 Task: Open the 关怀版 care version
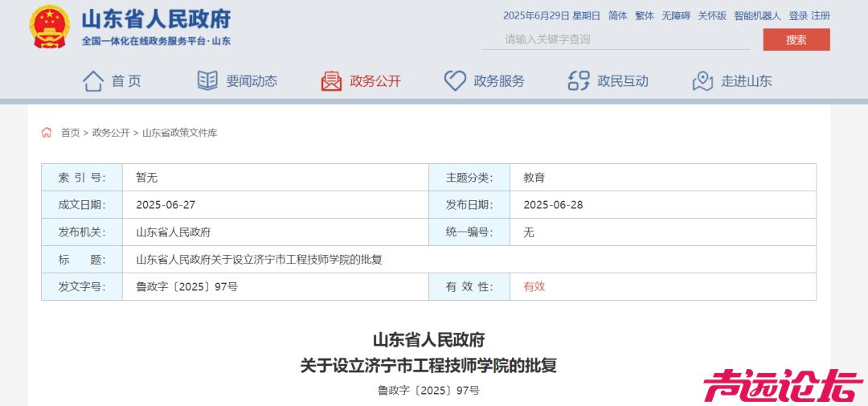pos(712,16)
